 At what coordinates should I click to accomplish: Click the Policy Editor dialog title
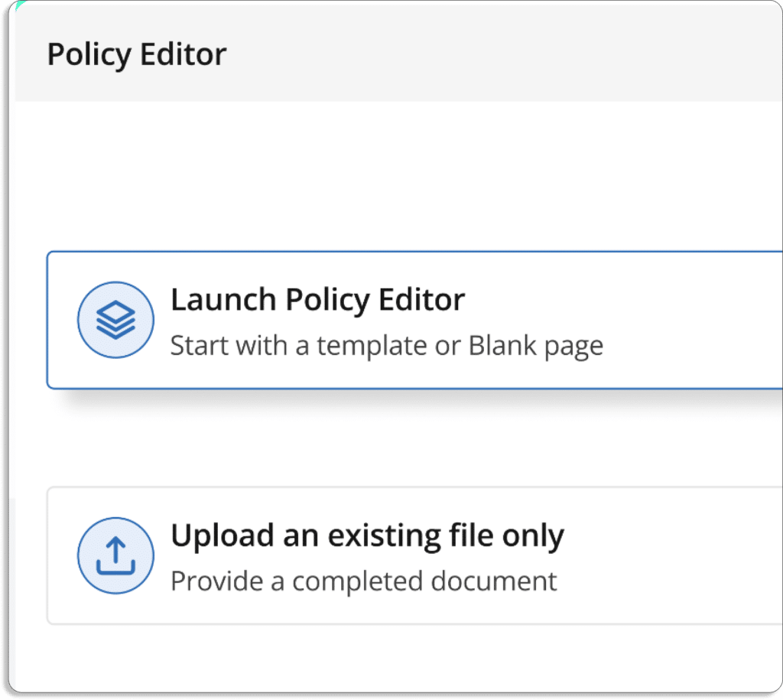pyautogui.click(x=137, y=54)
